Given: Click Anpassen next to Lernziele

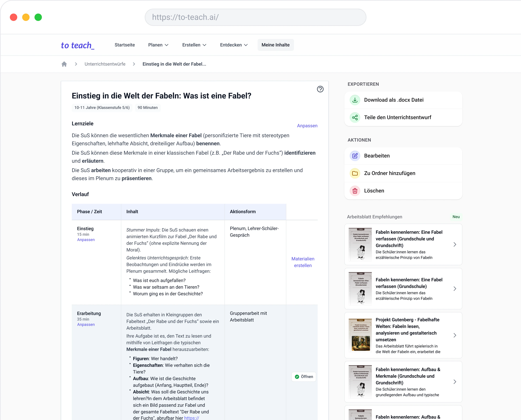Looking at the screenshot, I should [x=307, y=126].
